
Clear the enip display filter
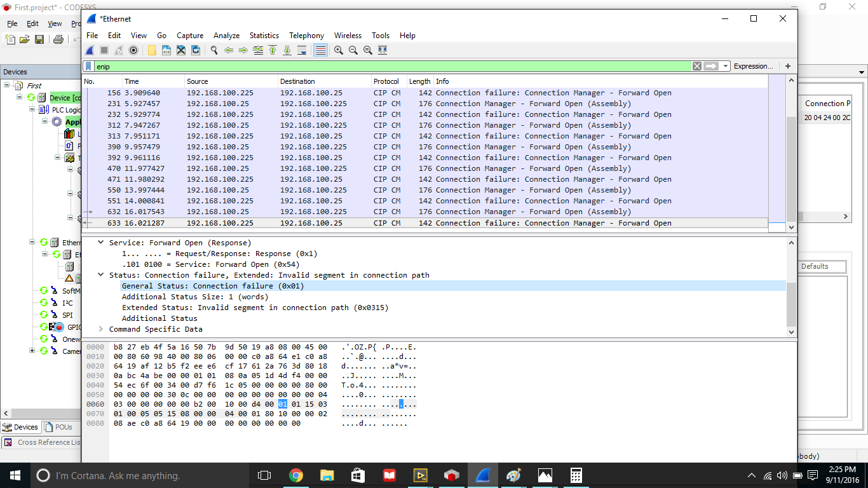click(697, 66)
